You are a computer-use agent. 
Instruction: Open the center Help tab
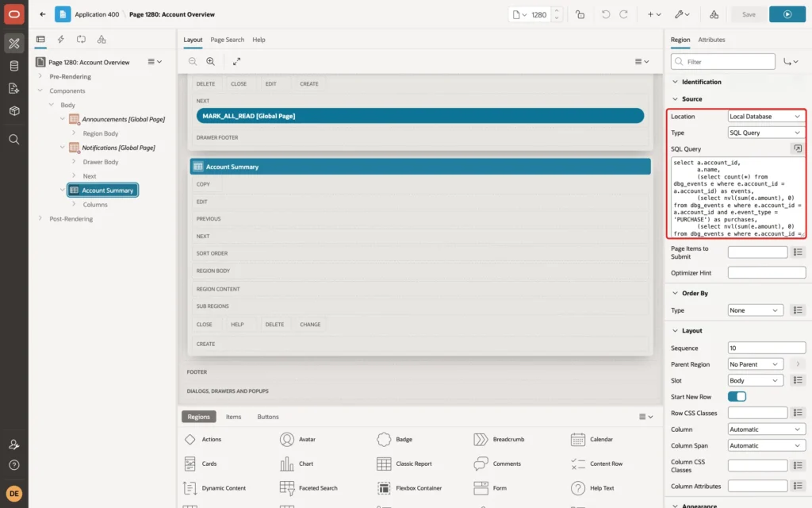pyautogui.click(x=259, y=40)
